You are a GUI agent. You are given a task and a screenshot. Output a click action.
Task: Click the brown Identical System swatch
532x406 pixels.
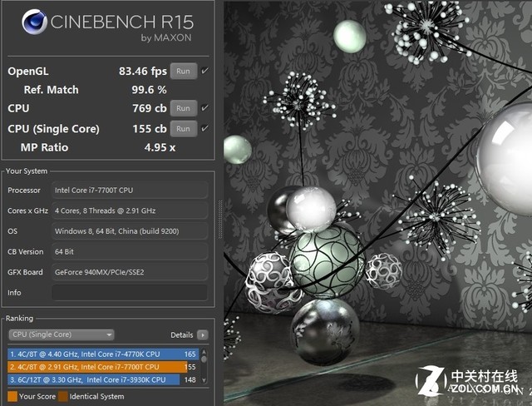63,396
